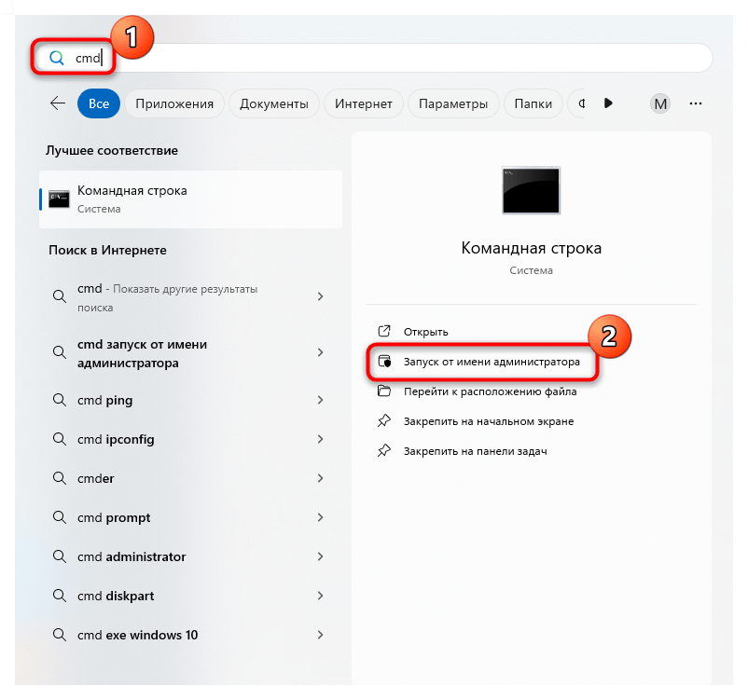
Task: Click the search icon beside cmd diskpart
Action: (59, 595)
